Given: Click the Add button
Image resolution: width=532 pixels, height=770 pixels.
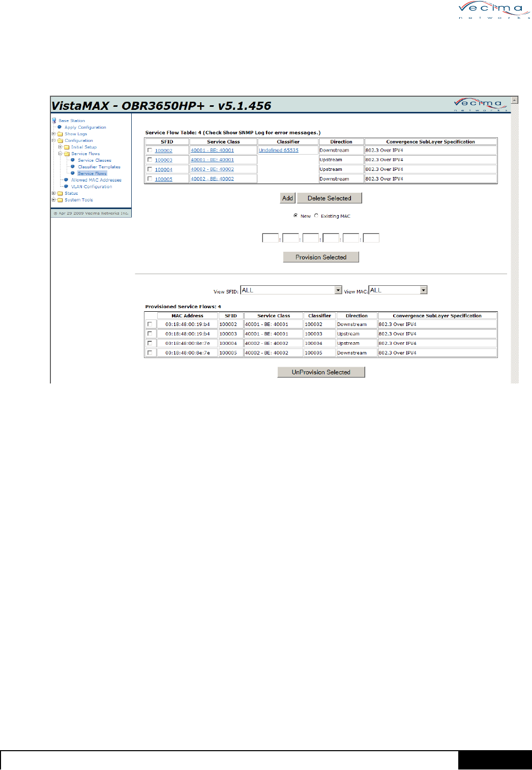Looking at the screenshot, I should point(288,198).
